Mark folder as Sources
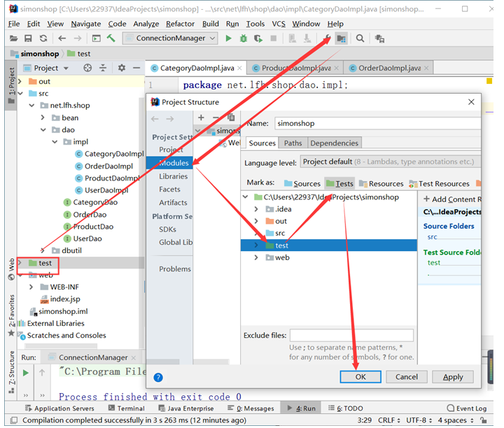Viewport: 504px width, 428px height. 302,184
